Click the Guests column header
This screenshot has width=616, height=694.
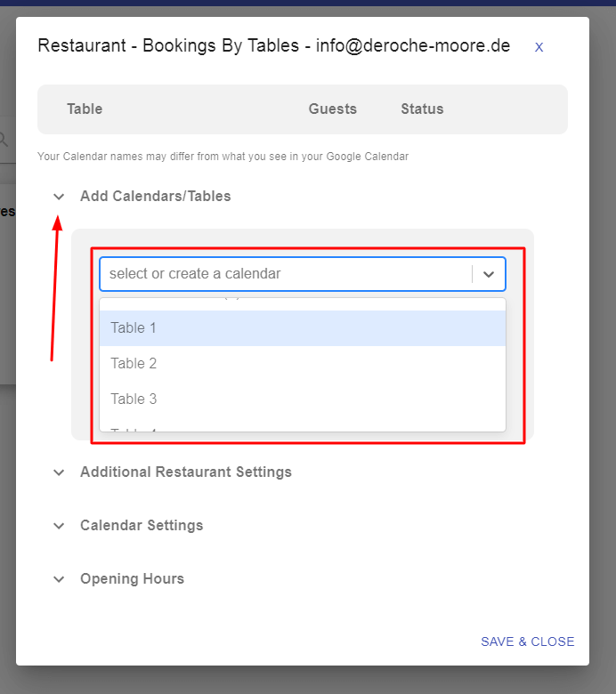click(x=333, y=109)
